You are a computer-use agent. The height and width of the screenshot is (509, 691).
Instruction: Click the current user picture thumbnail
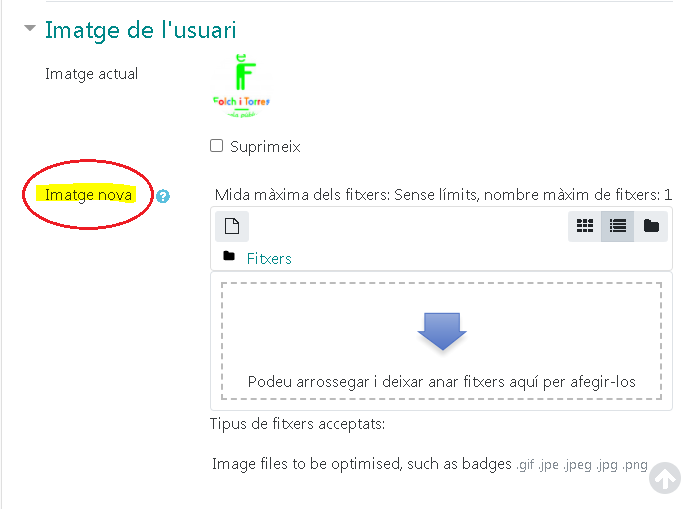[241, 87]
